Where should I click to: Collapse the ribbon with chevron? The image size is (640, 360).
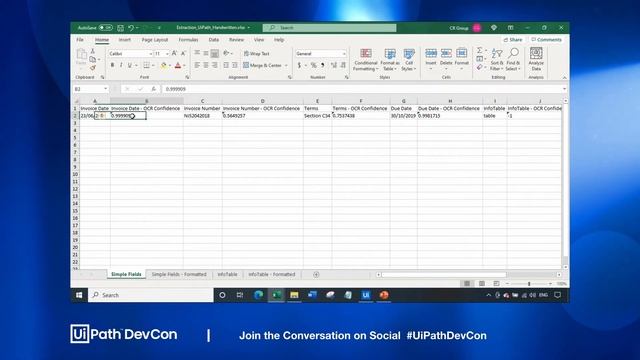pyautogui.click(x=564, y=78)
